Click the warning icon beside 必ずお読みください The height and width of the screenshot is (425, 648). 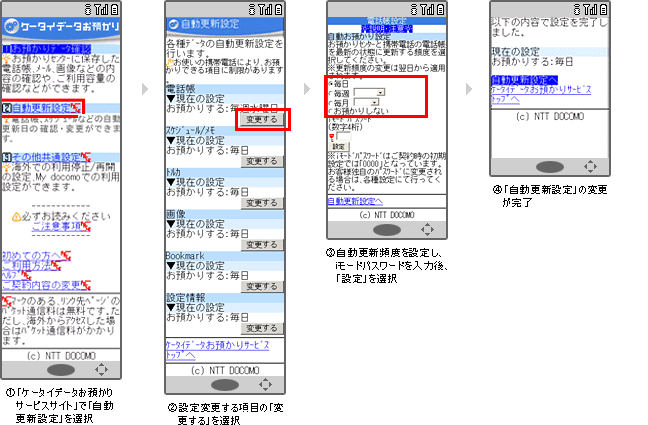(17, 217)
